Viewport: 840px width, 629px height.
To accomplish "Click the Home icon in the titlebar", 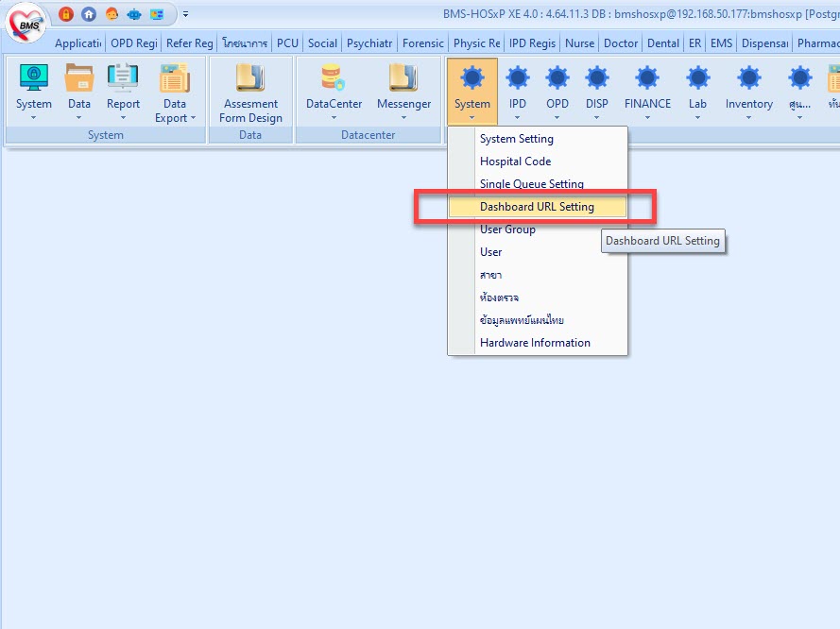I will [88, 13].
